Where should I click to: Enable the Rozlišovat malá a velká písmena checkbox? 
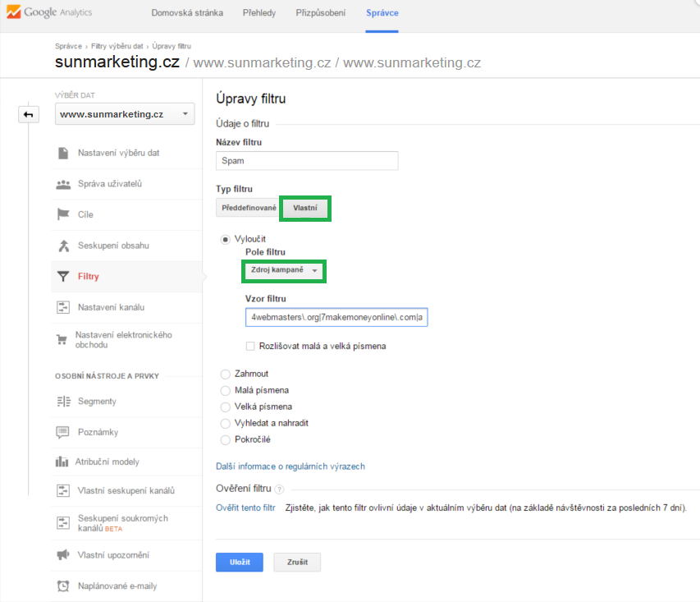tap(250, 346)
